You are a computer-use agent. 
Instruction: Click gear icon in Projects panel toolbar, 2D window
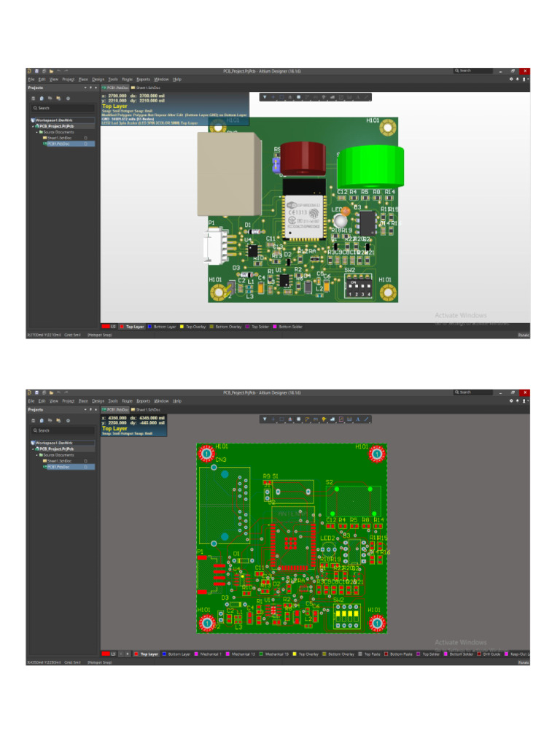click(68, 421)
